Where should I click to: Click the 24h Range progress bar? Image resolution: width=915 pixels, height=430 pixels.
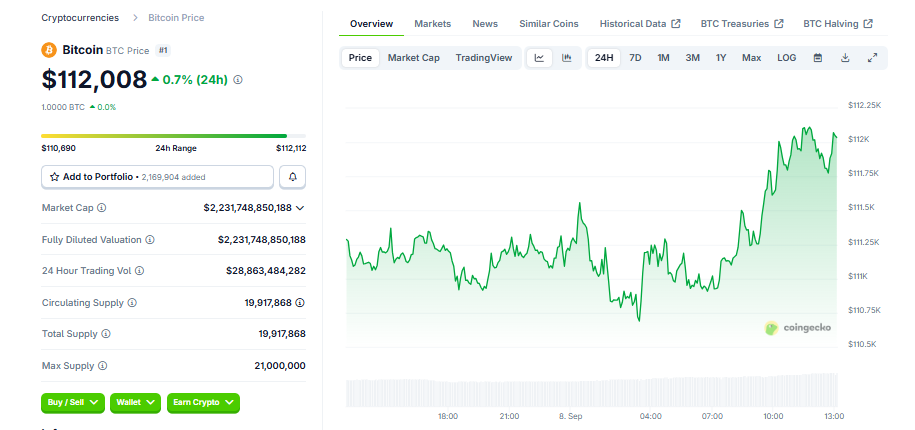coord(173,136)
